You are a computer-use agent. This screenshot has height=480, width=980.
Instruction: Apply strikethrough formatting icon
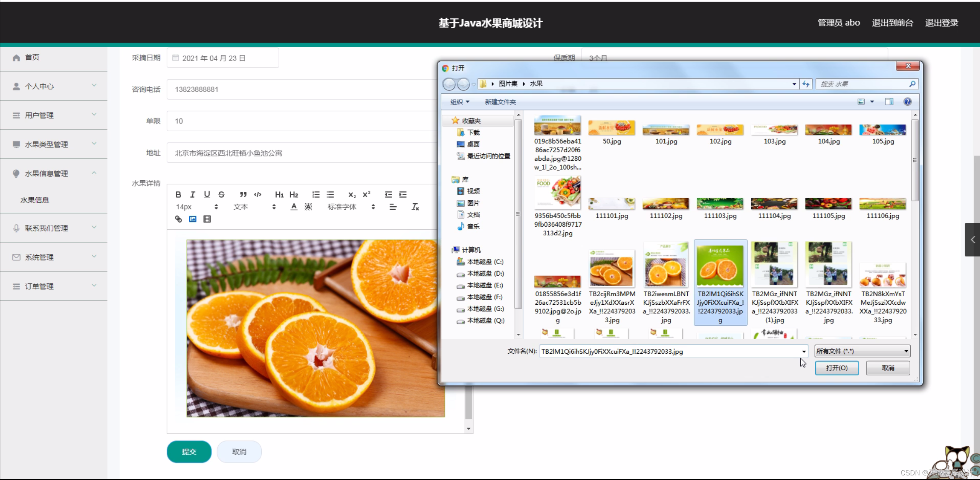click(221, 194)
